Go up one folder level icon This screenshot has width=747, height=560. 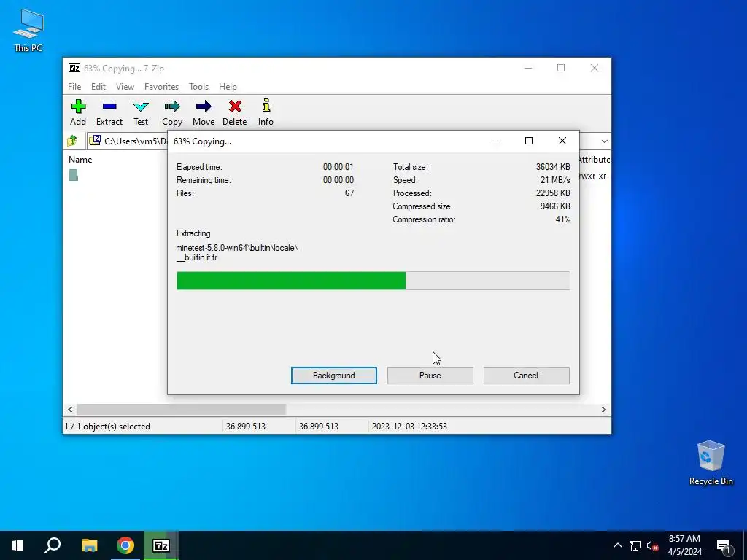[72, 141]
